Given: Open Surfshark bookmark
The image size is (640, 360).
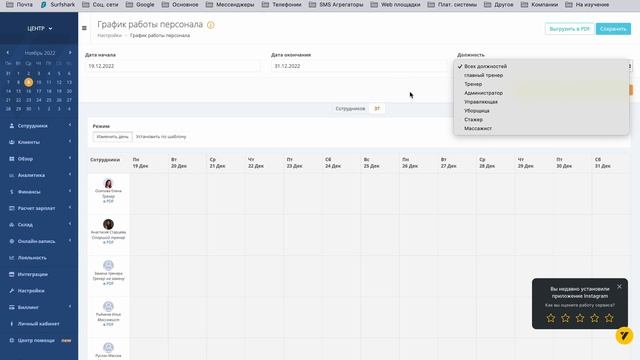Looking at the screenshot, I should pos(58,4).
